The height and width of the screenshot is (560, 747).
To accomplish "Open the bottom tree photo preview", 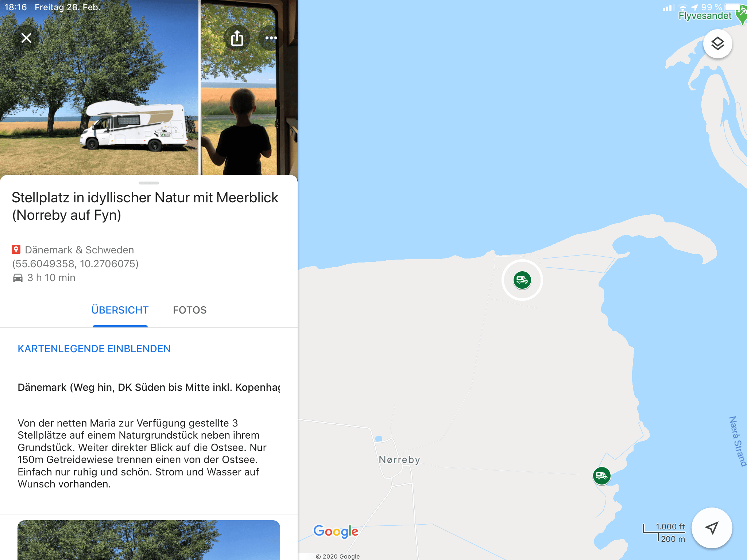I will tap(149, 540).
